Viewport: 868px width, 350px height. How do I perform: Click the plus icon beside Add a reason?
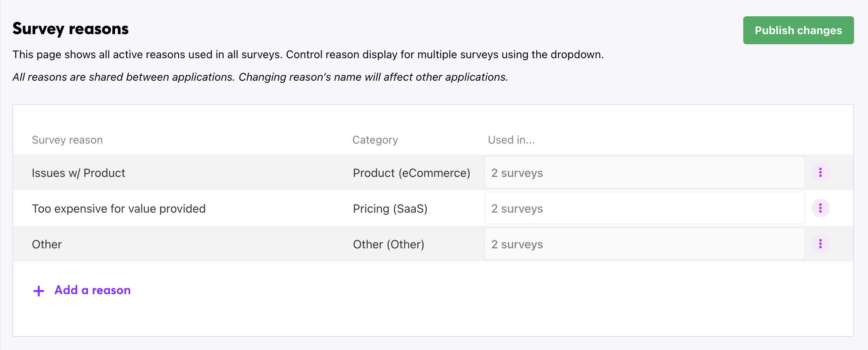click(x=39, y=291)
